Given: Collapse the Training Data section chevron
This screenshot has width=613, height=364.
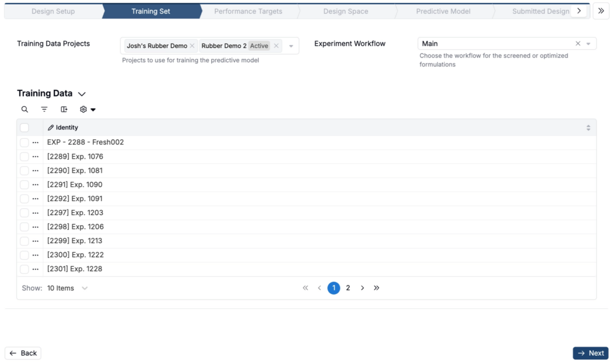Looking at the screenshot, I should click(81, 94).
